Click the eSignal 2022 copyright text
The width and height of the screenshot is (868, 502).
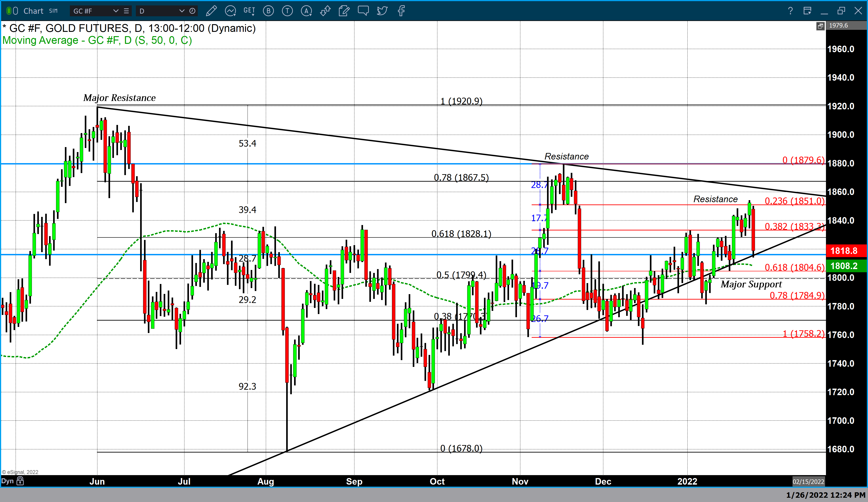click(x=20, y=472)
